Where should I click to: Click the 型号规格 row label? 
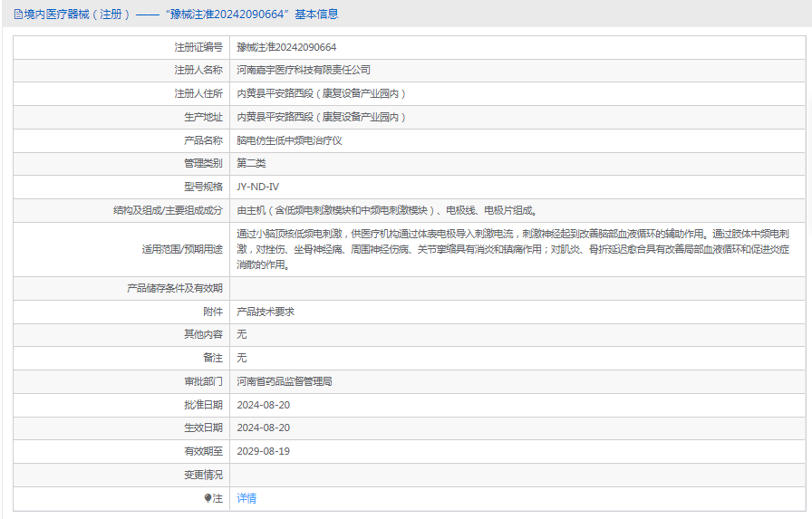203,187
